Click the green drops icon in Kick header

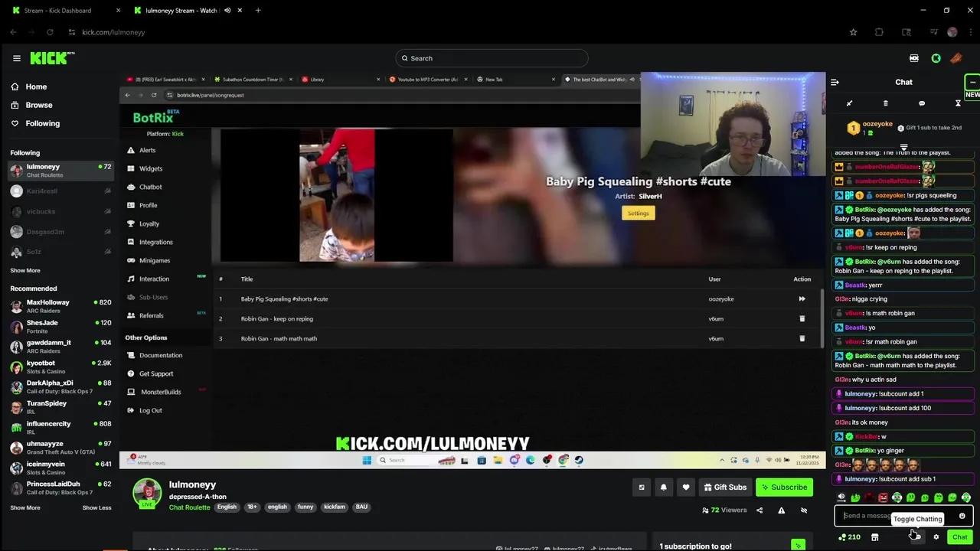pos(936,58)
